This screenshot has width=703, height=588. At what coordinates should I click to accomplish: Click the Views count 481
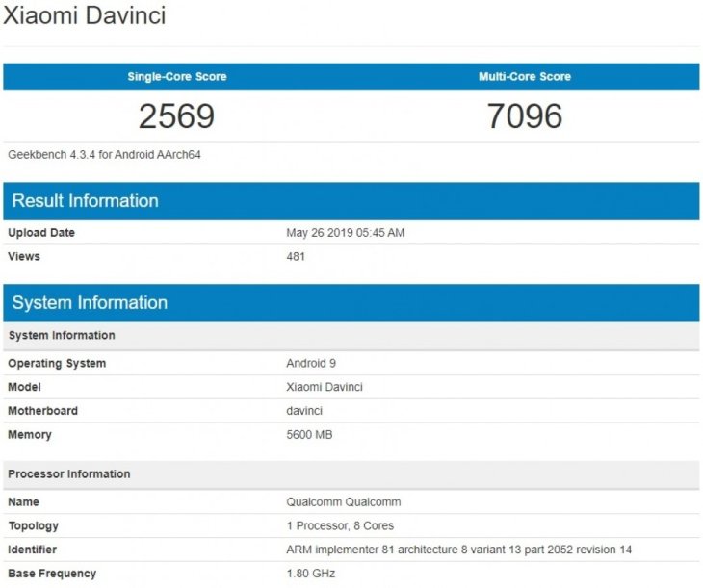click(296, 257)
